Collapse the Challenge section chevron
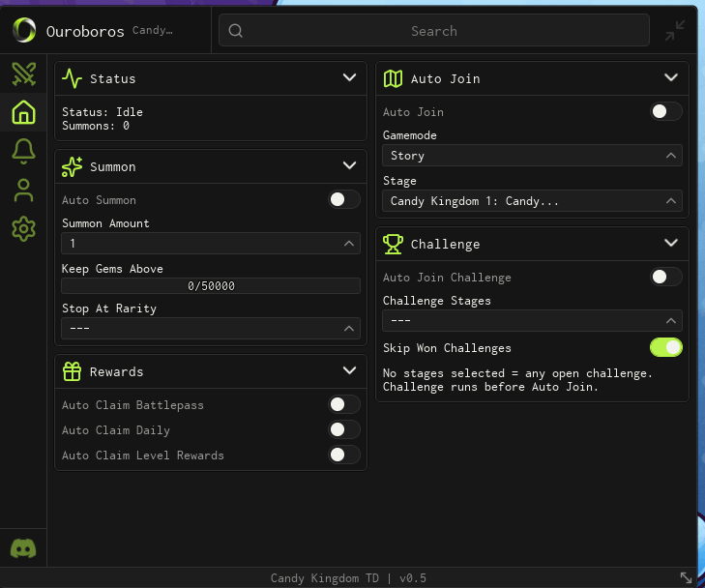The width and height of the screenshot is (705, 588). pyautogui.click(x=671, y=243)
